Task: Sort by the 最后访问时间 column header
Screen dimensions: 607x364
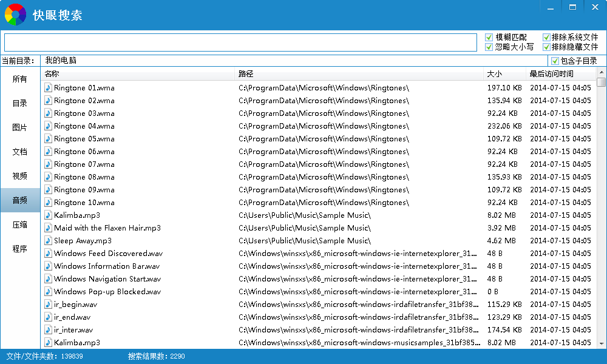Action: tap(561, 73)
